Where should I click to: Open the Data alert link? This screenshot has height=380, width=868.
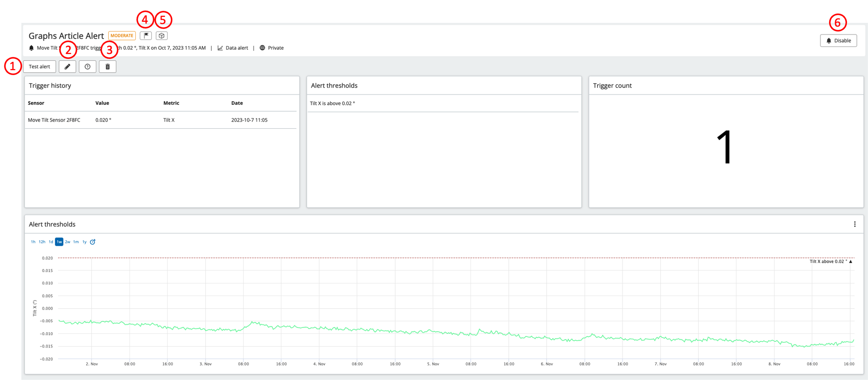click(237, 48)
